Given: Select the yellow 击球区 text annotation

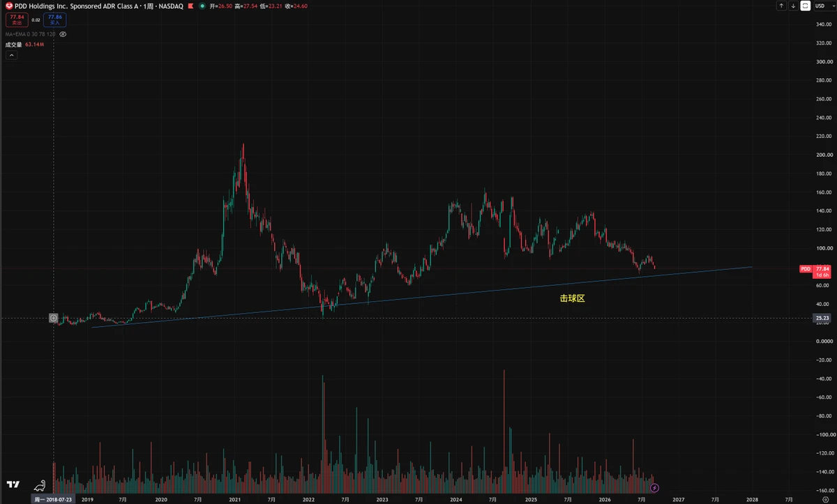Looking at the screenshot, I should (572, 298).
